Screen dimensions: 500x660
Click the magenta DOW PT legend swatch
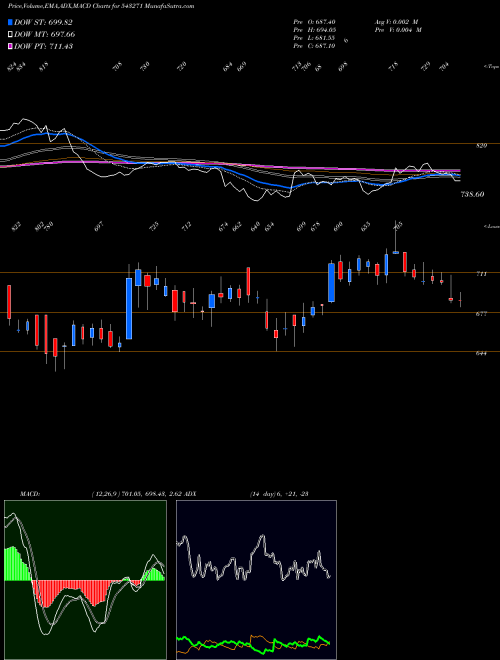pos(10,46)
